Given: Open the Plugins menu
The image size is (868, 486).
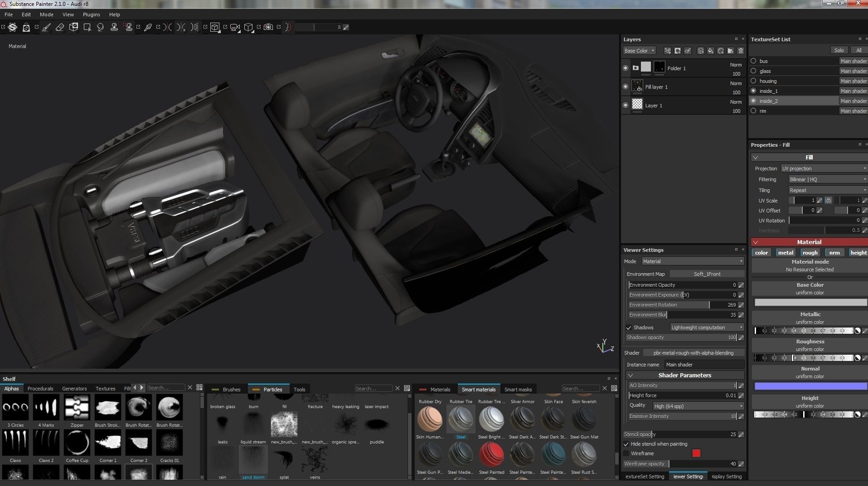Looking at the screenshot, I should (91, 14).
